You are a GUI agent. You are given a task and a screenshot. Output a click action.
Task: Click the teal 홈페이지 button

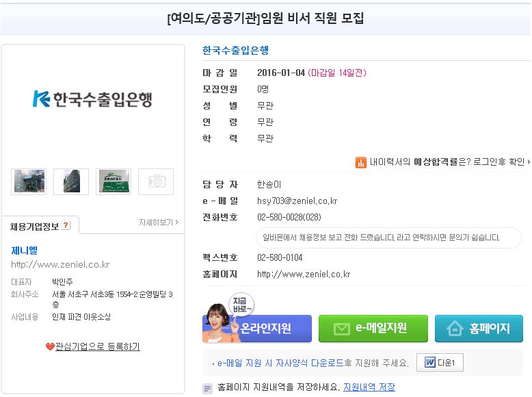[x=479, y=328]
